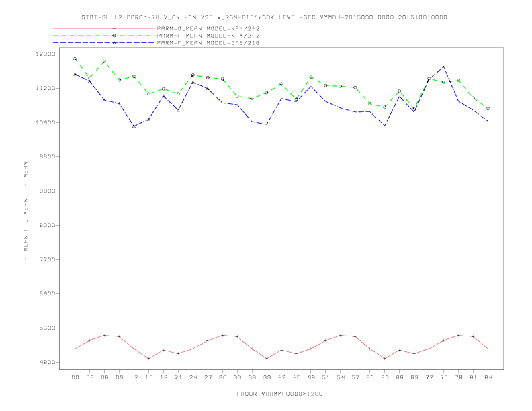Click the y-axis value 8000
Viewport: 532px width, 411px height.
tap(48, 225)
